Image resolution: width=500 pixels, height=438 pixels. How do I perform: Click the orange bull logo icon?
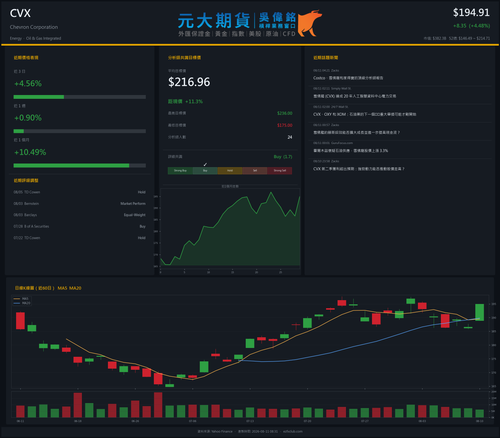[x=310, y=23]
